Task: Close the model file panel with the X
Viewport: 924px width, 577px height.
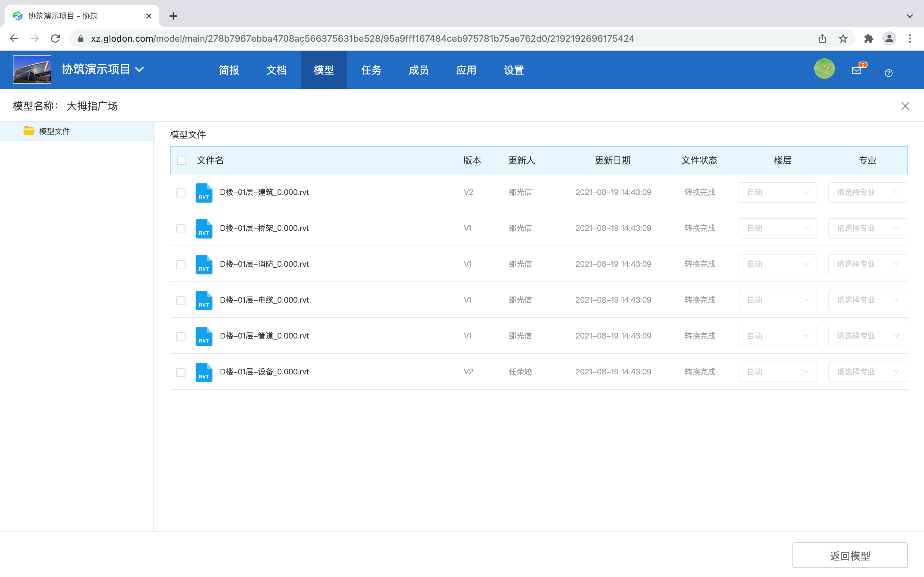Action: click(x=905, y=106)
